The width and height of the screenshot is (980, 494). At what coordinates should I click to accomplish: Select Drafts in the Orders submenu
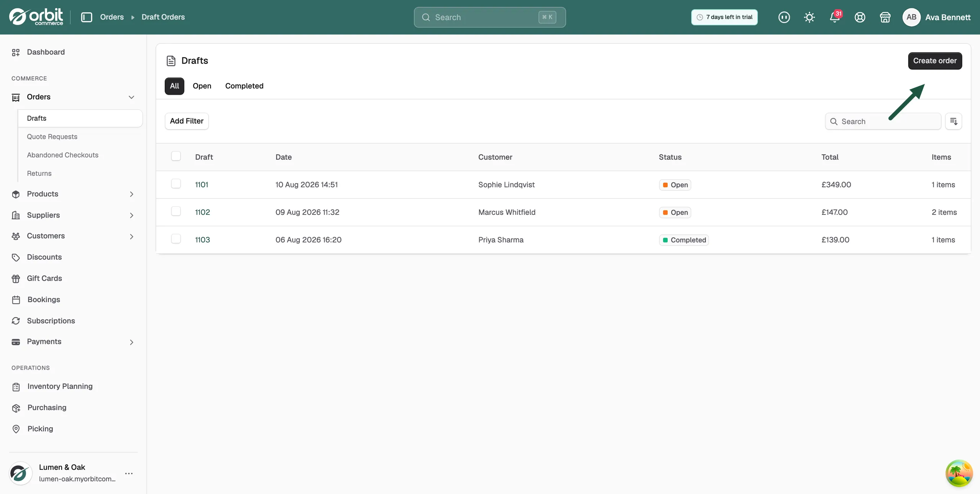click(x=80, y=118)
